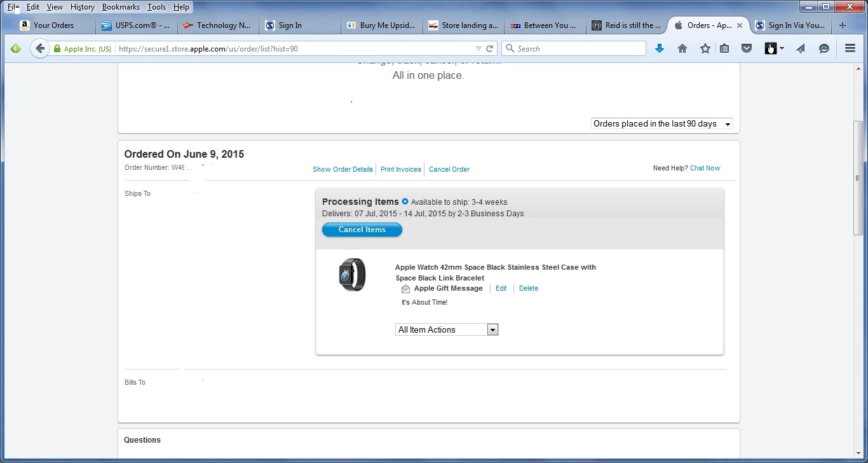Open the Downloads arrow icon
The image size is (868, 463).
click(x=660, y=48)
